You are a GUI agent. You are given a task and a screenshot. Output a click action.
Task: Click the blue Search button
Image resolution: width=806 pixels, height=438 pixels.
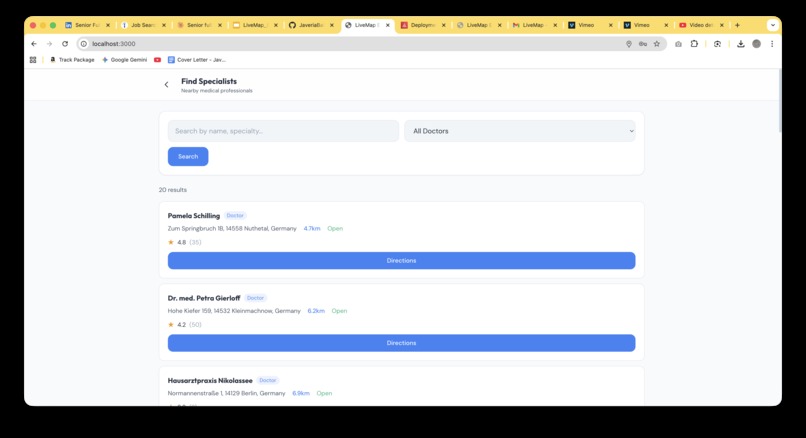[x=188, y=157]
